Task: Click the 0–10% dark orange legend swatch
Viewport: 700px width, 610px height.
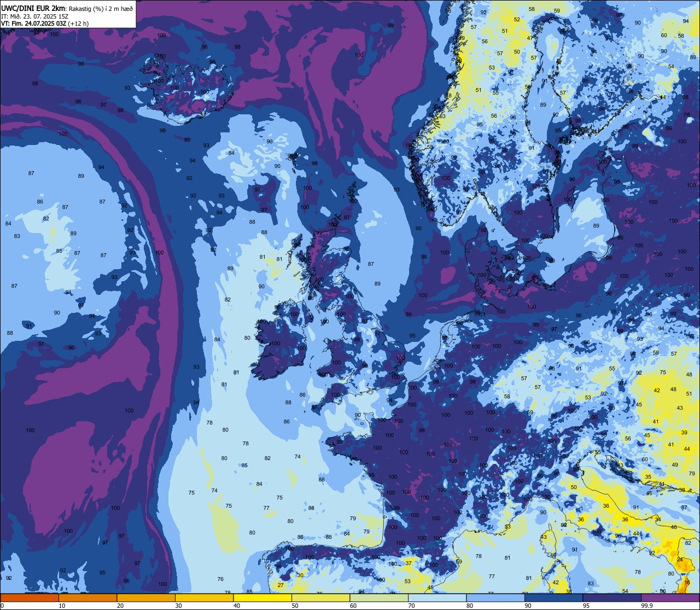Action: pos(30,598)
